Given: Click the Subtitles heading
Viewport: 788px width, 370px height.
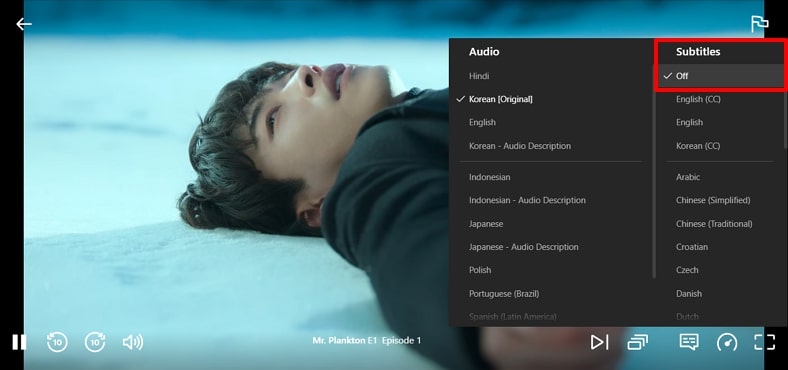Looking at the screenshot, I should (698, 52).
